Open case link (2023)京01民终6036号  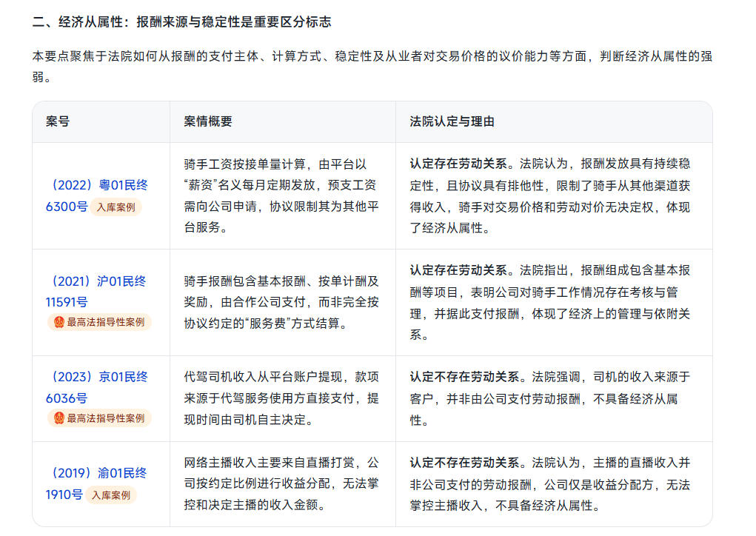(96, 387)
